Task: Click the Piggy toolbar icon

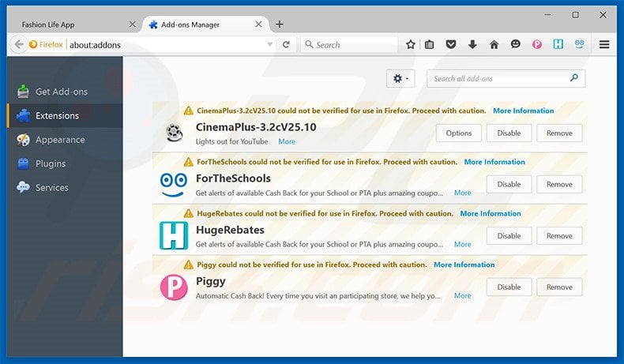Action: point(537,44)
